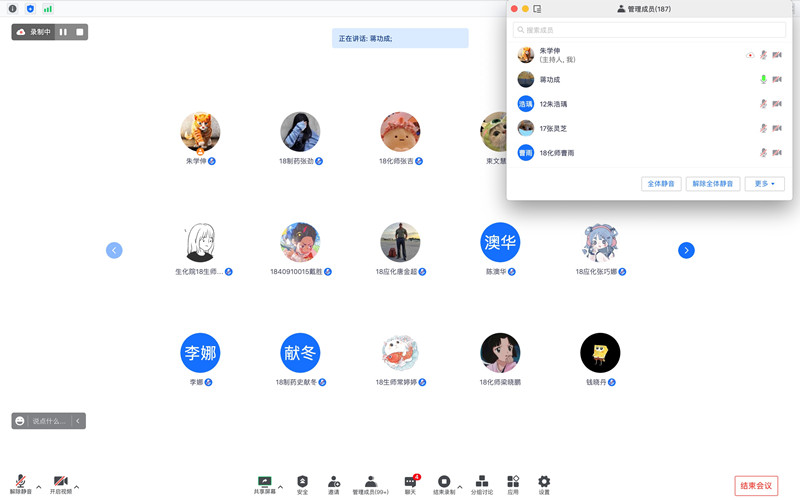Click the network signal strength icon
The image size is (800, 500).
48,9
